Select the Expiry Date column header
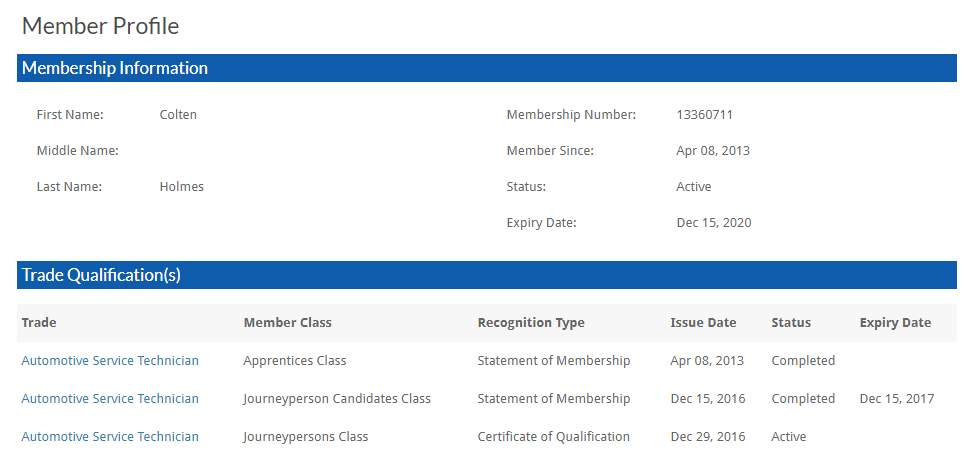Image resolution: width=974 pixels, height=463 pixels. (x=895, y=322)
